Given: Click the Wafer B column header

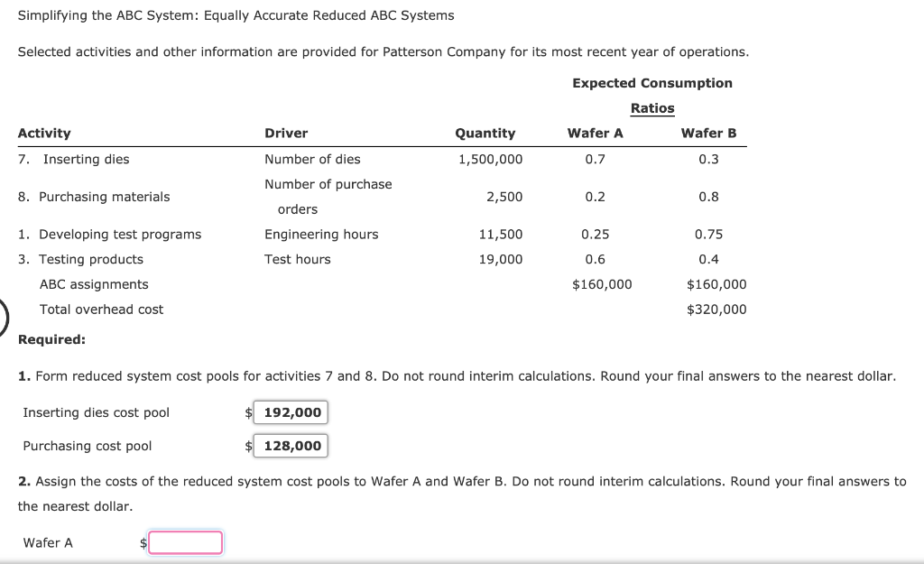Looking at the screenshot, I should [x=709, y=133].
